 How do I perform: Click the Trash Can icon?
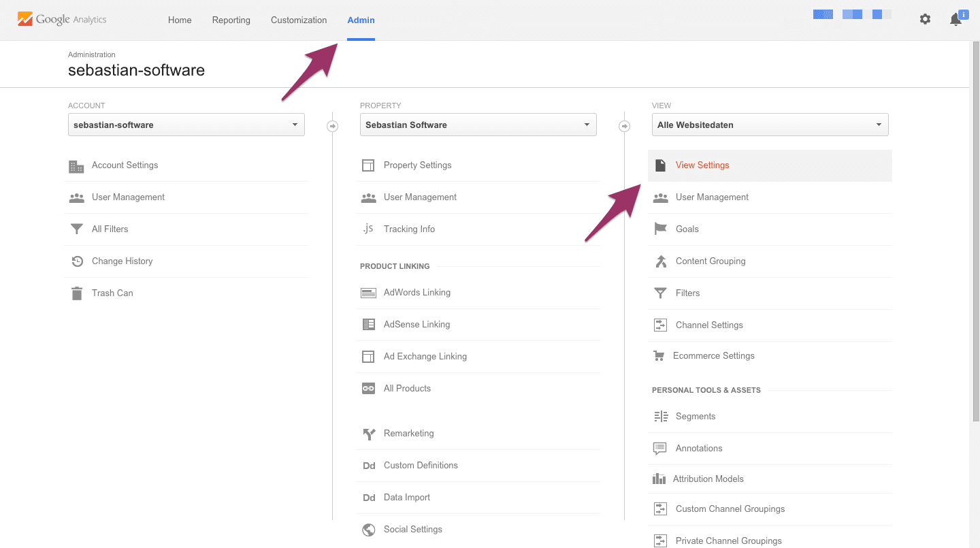(76, 293)
